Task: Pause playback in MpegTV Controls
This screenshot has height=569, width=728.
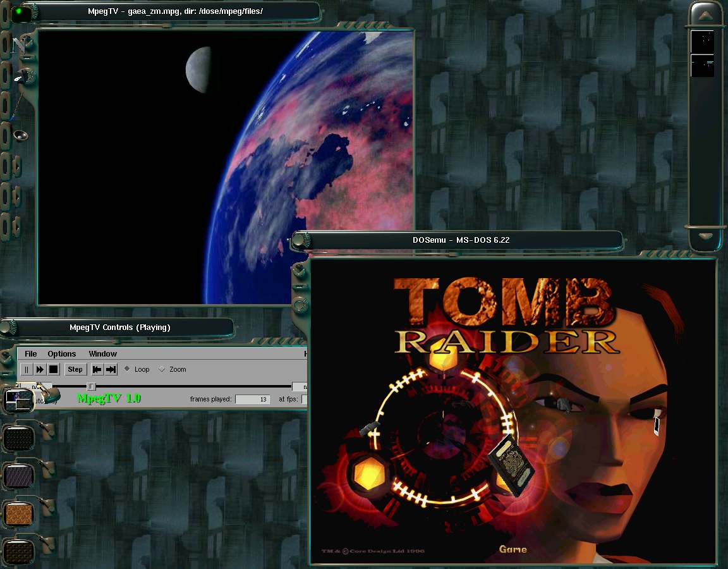Action: click(27, 369)
